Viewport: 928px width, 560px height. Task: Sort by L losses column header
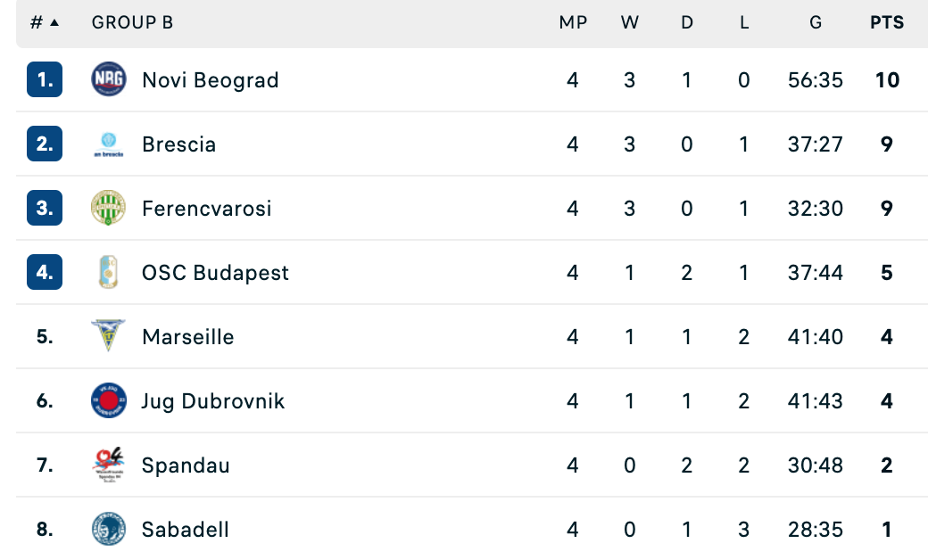tap(744, 22)
